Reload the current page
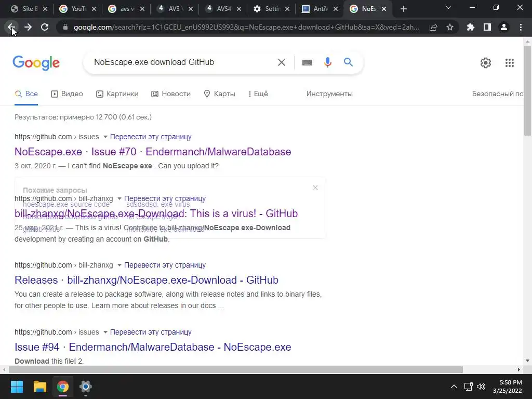This screenshot has width=532, height=399. (45, 27)
